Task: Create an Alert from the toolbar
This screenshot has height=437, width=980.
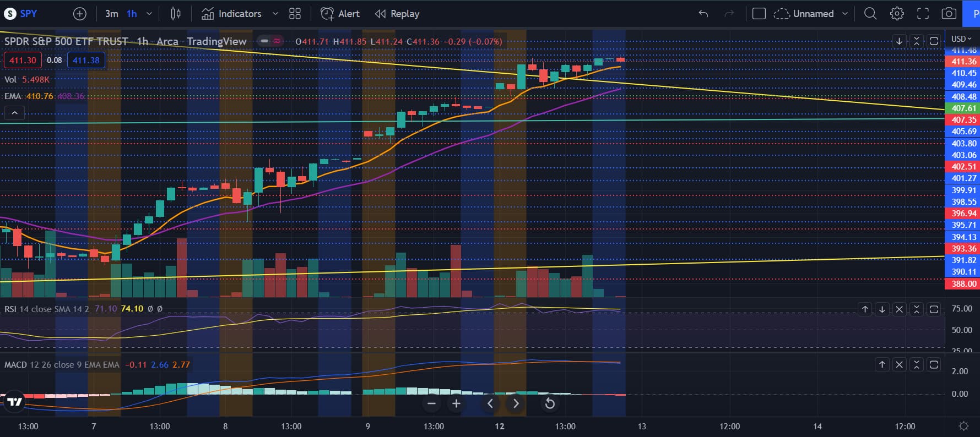Action: click(340, 14)
